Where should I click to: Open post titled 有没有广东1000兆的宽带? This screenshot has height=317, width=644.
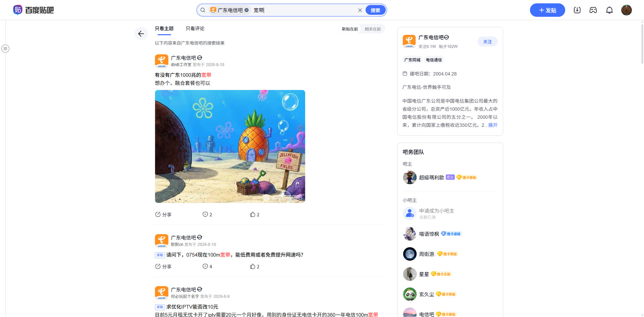[x=183, y=75]
